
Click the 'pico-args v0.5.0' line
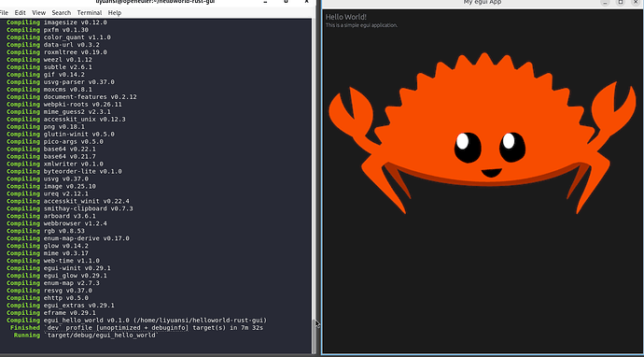click(x=55, y=142)
